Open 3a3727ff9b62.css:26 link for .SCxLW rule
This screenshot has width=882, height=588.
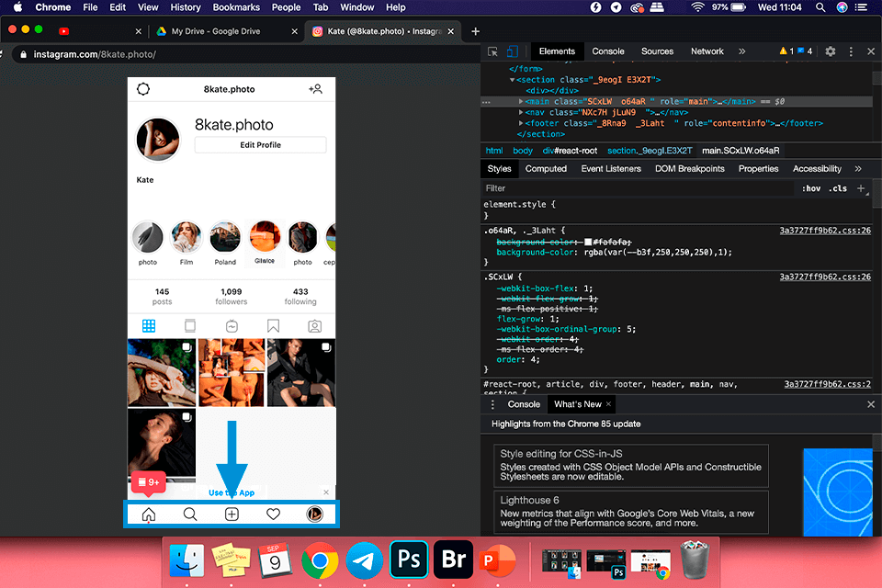pos(824,277)
